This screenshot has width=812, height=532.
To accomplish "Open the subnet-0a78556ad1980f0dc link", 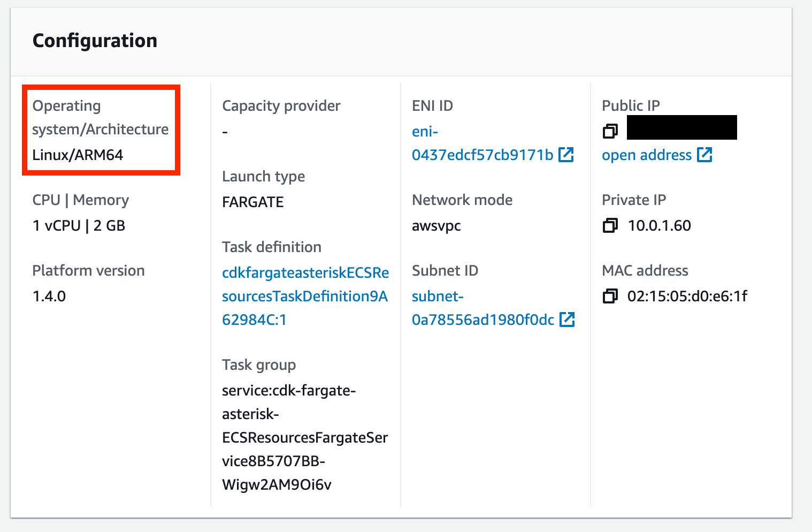I will 482,320.
